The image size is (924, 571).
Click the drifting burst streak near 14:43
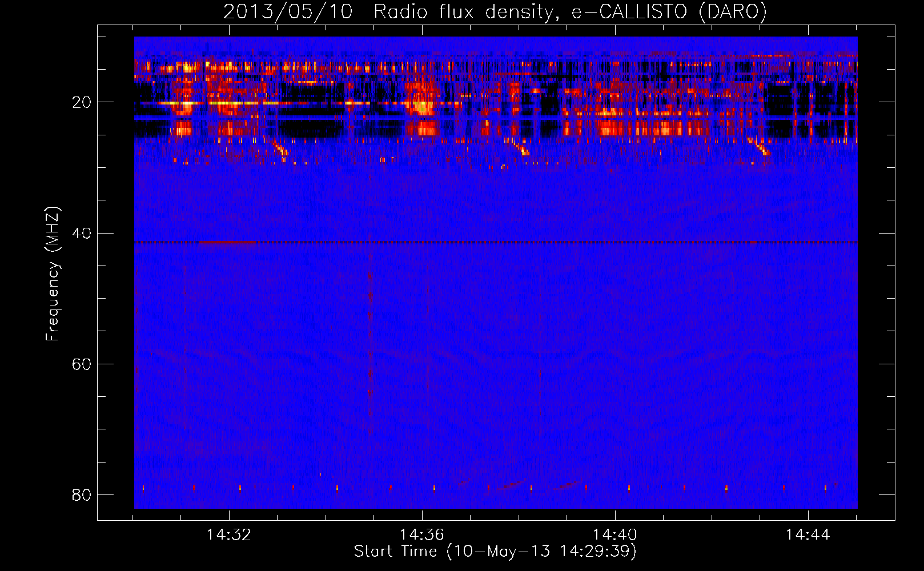click(x=759, y=146)
